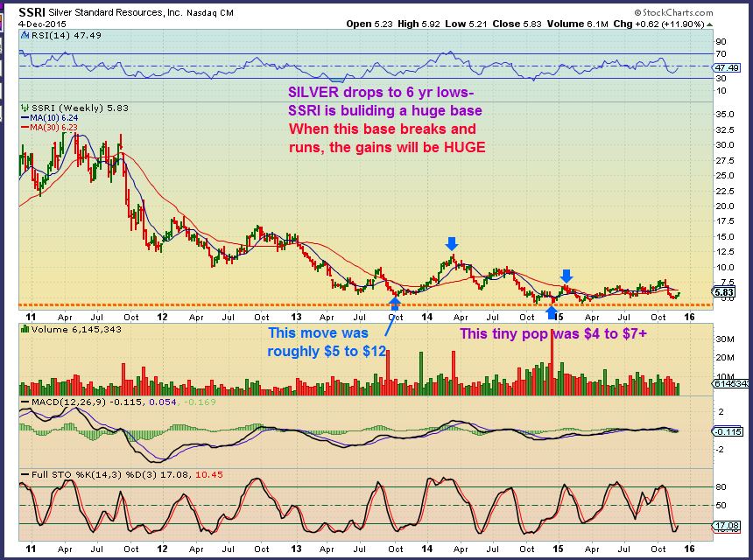Click the Volume 6.1M header value
The image size is (753, 560).
(x=578, y=24)
